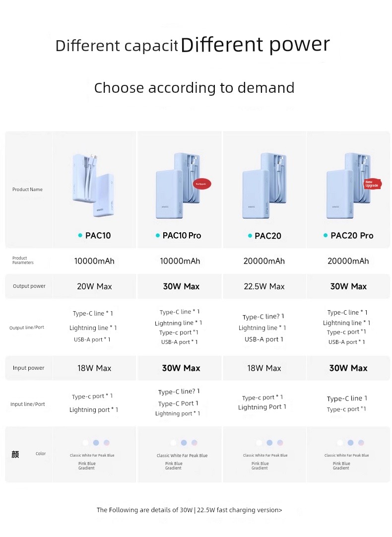Click the 22.5W Max output cell for PAC20
This screenshot has width=392, height=537.
pyautogui.click(x=264, y=286)
